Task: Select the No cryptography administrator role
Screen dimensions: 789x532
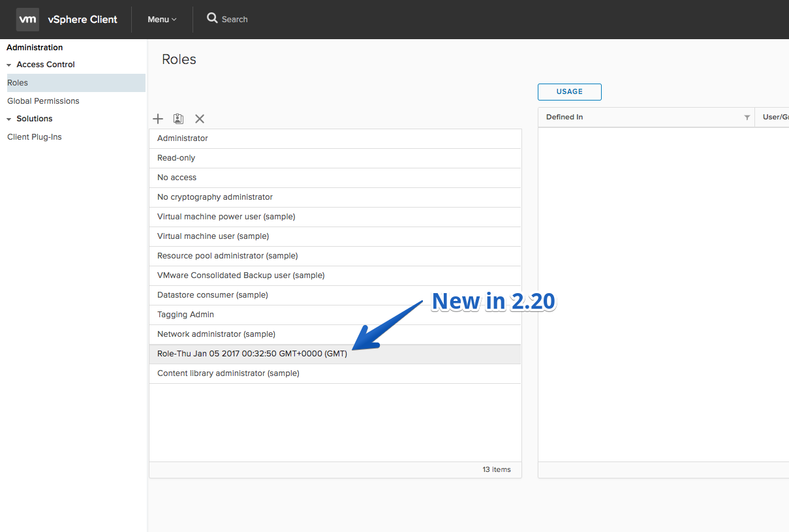Action: pos(335,197)
